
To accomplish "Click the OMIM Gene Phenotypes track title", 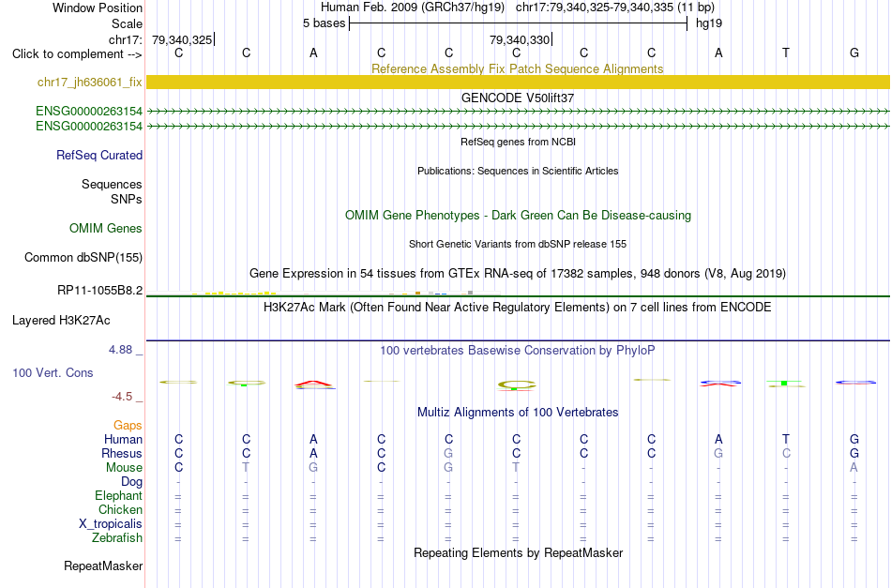I will pyautogui.click(x=518, y=216).
